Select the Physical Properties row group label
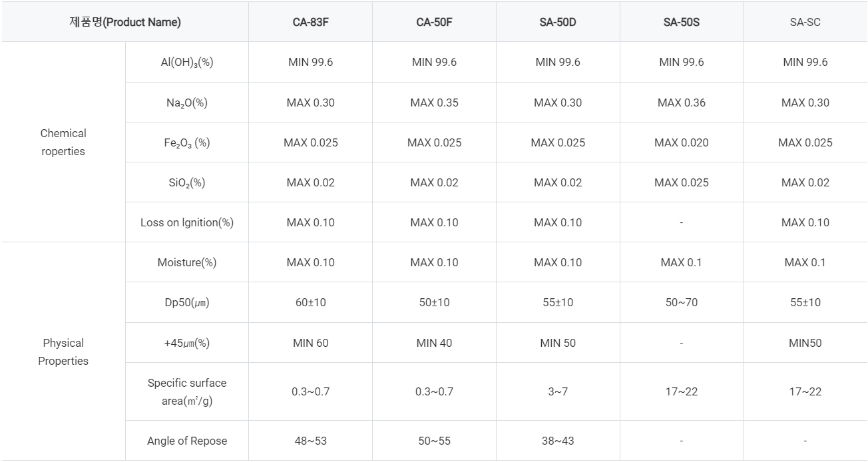Image resolution: width=868 pixels, height=462 pixels. pos(63,351)
